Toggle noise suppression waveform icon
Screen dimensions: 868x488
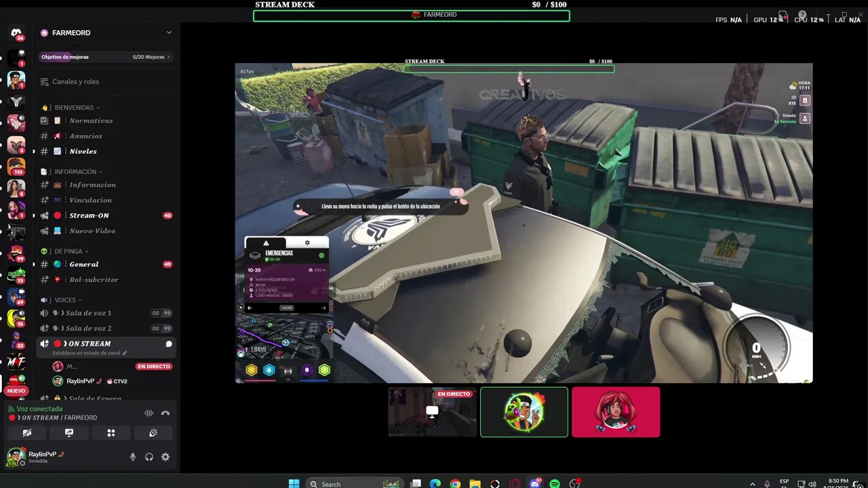[x=149, y=413]
